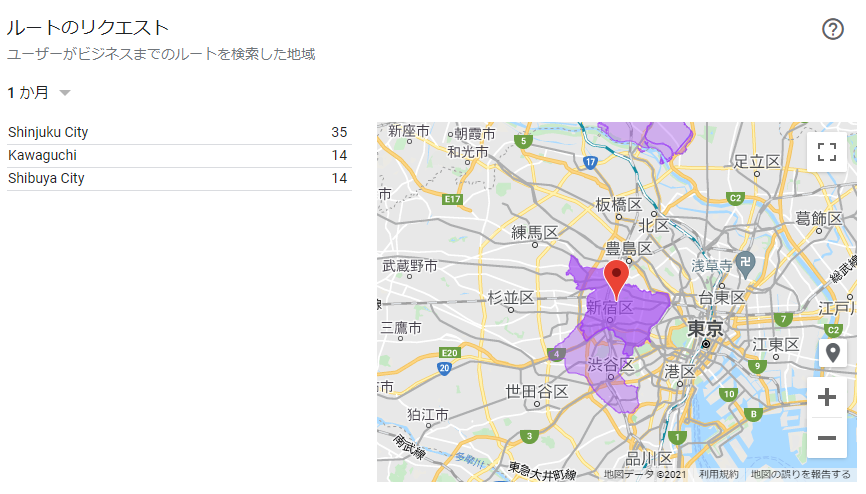
Task: Click the 新宿区 label on map
Action: click(609, 307)
